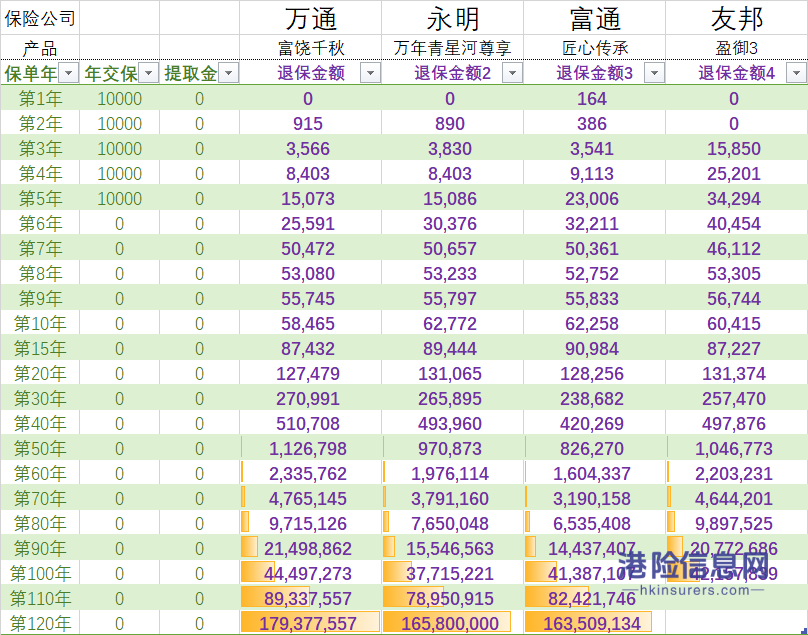The image size is (808, 635).
Task: Select the 第15年 row label
Action: (40, 348)
